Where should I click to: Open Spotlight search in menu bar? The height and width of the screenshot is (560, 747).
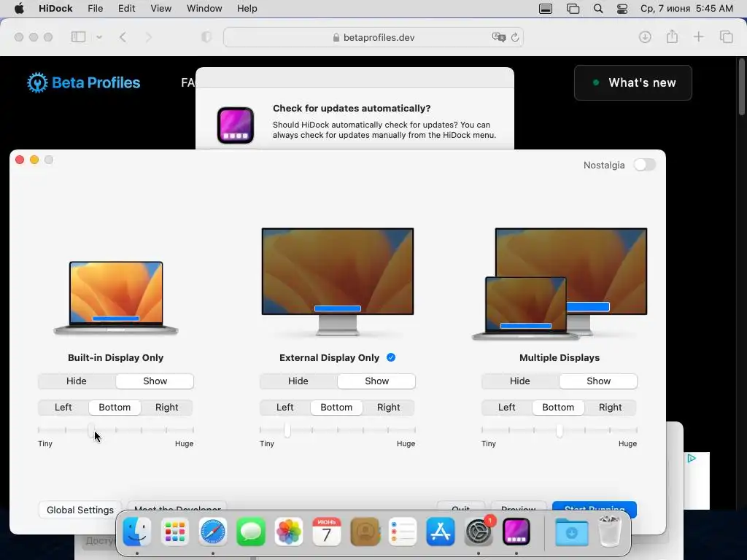pyautogui.click(x=598, y=9)
